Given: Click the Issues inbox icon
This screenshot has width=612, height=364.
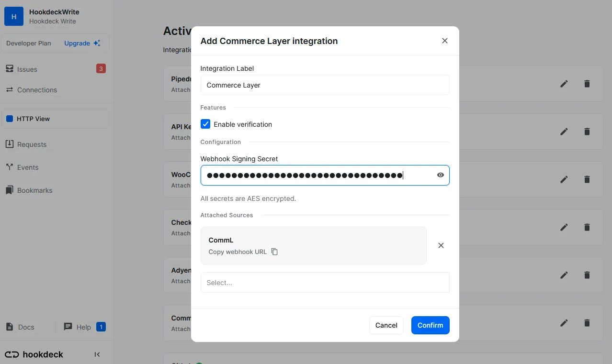Looking at the screenshot, I should point(10,69).
